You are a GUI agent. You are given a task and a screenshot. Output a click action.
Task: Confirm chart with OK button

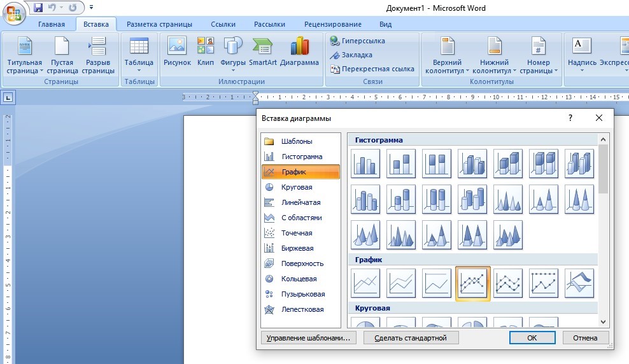532,338
